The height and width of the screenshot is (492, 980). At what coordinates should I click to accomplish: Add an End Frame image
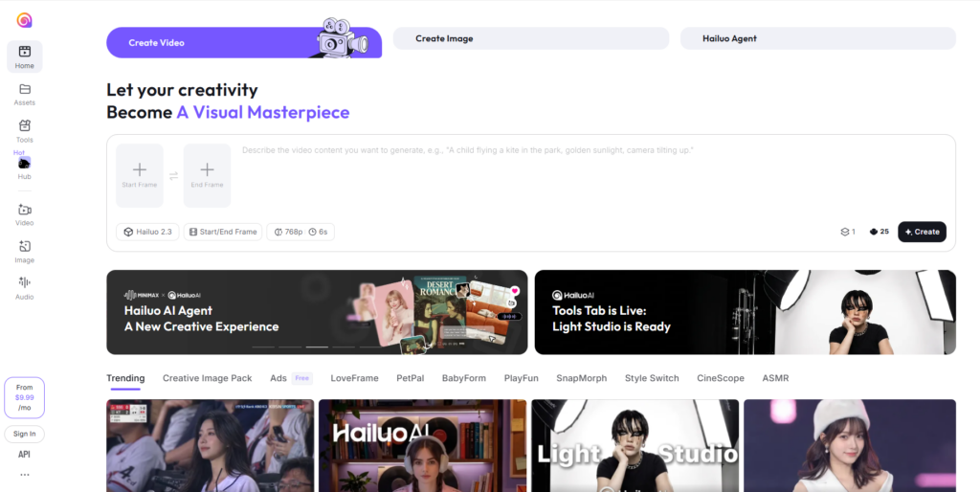pyautogui.click(x=207, y=176)
